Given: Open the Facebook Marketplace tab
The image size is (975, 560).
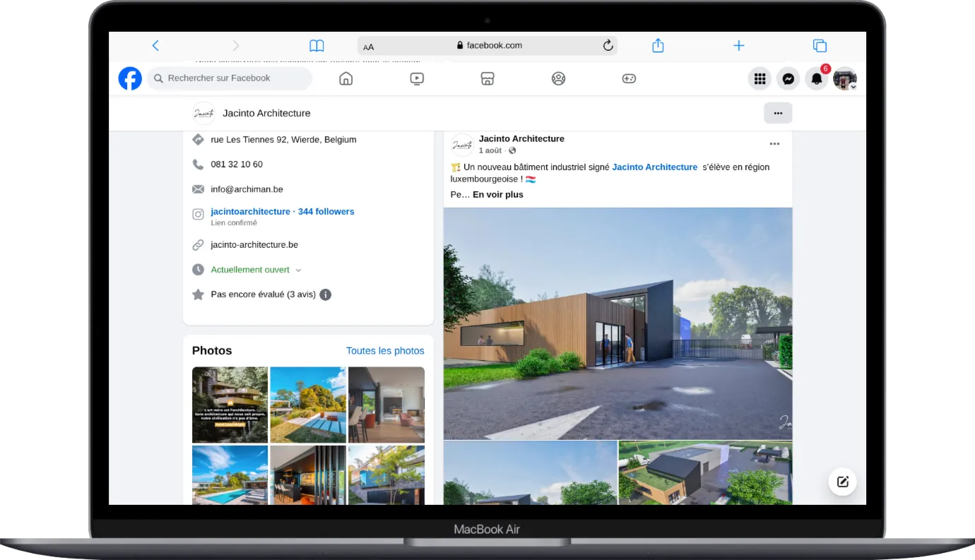Looking at the screenshot, I should [487, 78].
